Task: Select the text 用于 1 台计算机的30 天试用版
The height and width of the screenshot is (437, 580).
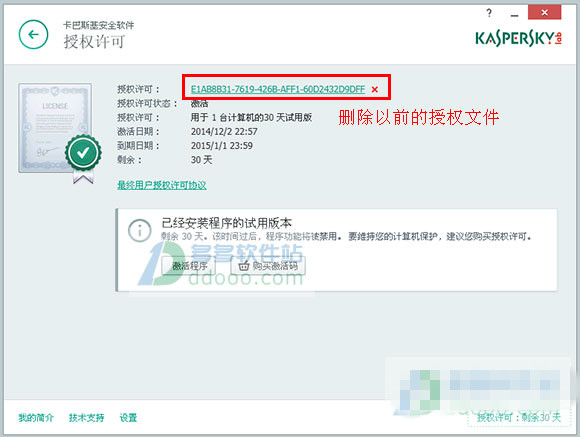Action: pos(251,118)
